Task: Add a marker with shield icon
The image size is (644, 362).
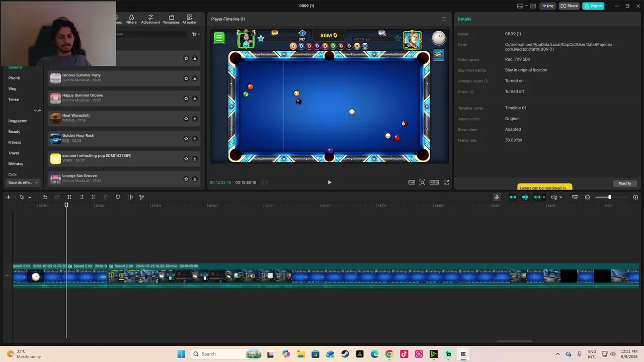Action: tap(118, 197)
